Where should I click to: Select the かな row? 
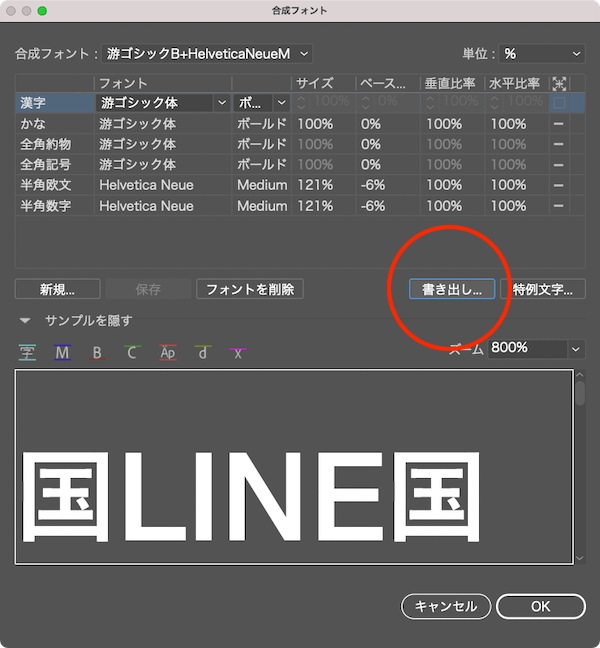tap(300, 124)
